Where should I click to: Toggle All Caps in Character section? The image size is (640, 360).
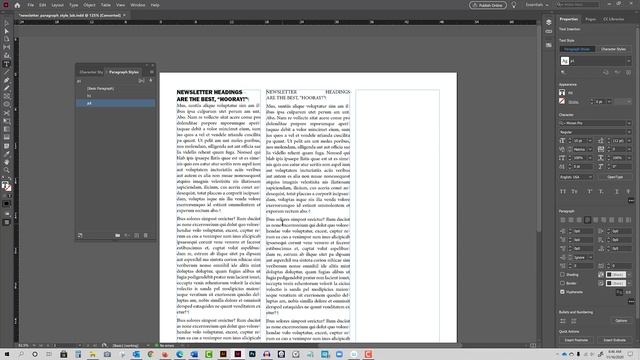[x=563, y=191]
